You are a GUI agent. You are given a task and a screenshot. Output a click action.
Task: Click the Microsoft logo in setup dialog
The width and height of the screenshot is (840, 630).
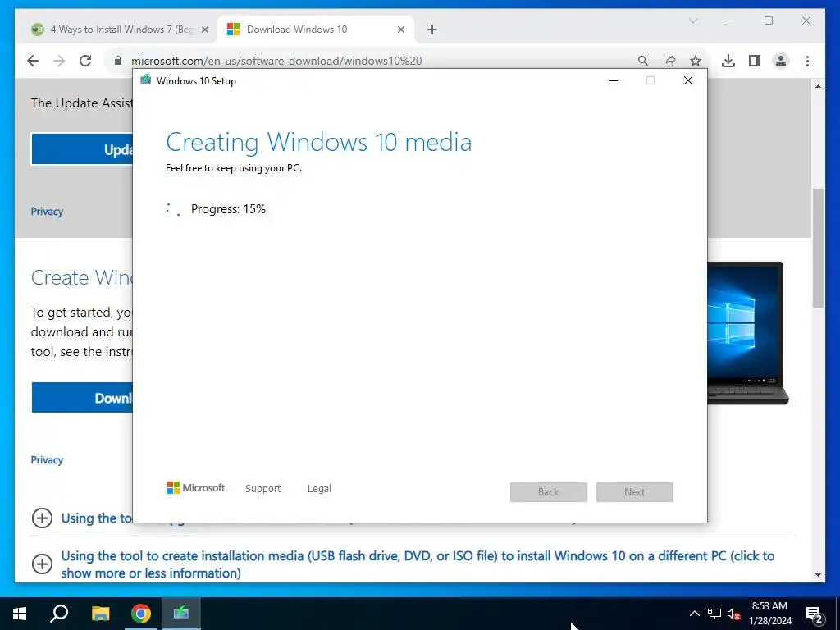click(195, 487)
